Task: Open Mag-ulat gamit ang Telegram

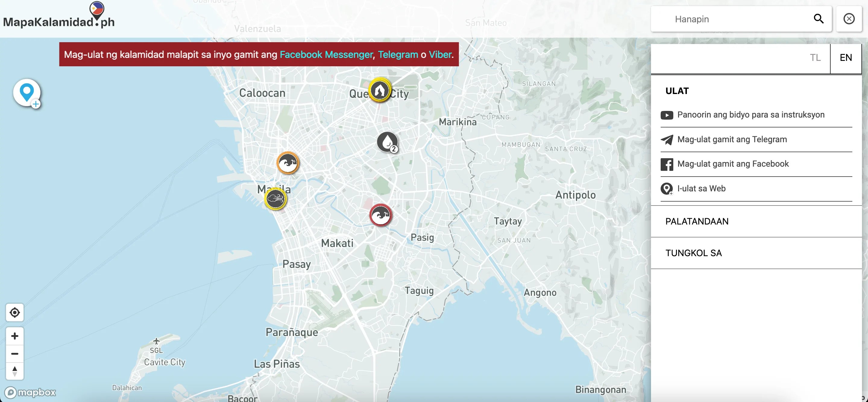Action: click(732, 140)
